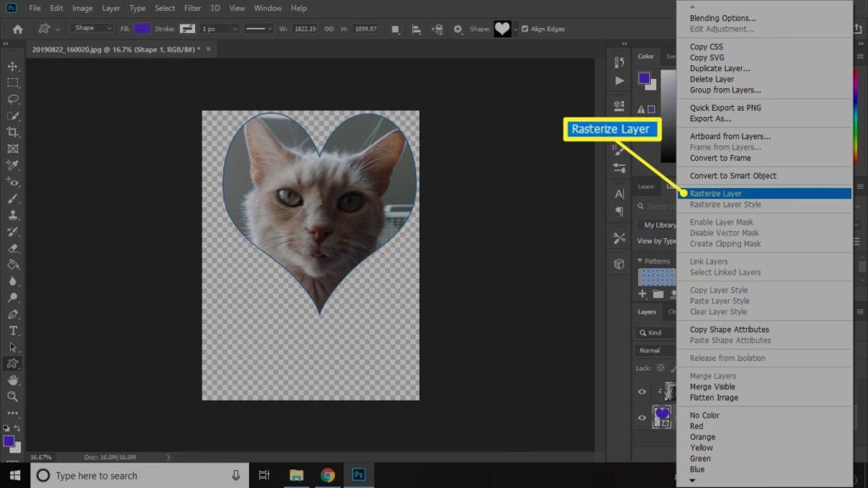The width and height of the screenshot is (868, 488).
Task: Select the Brush tool
Action: (x=13, y=198)
